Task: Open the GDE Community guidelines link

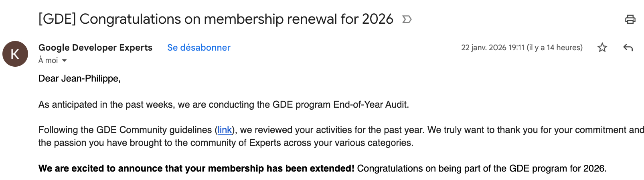Action: pyautogui.click(x=225, y=130)
